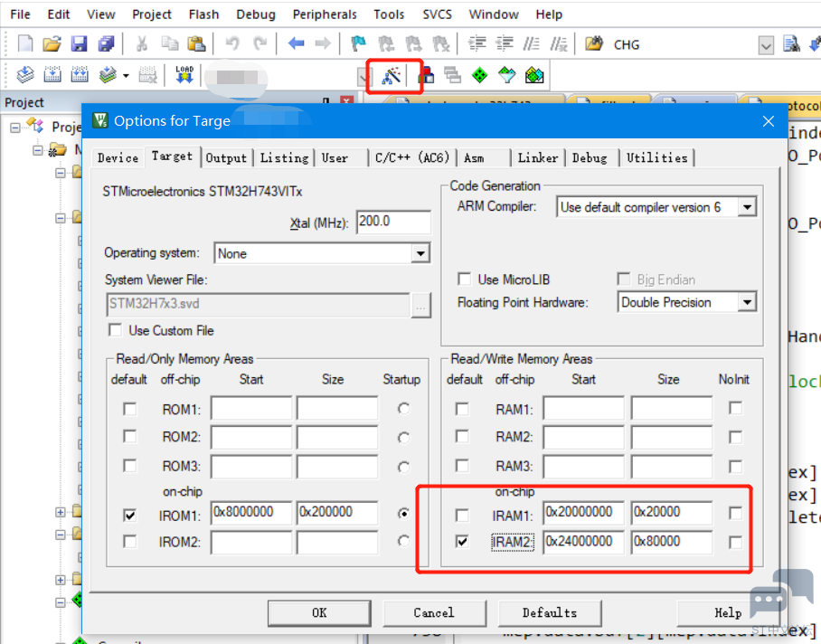
Task: Open Options for Target magic wand
Action: (392, 76)
